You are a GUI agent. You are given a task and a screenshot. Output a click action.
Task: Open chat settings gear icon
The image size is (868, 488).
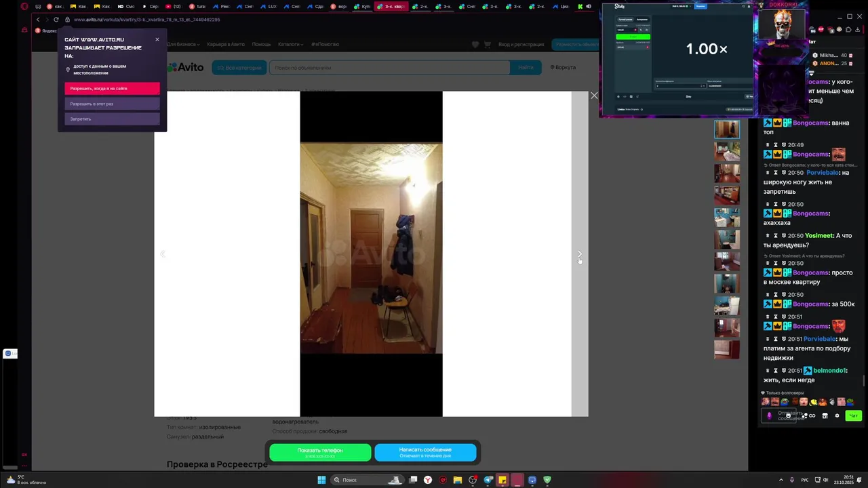coord(837,415)
